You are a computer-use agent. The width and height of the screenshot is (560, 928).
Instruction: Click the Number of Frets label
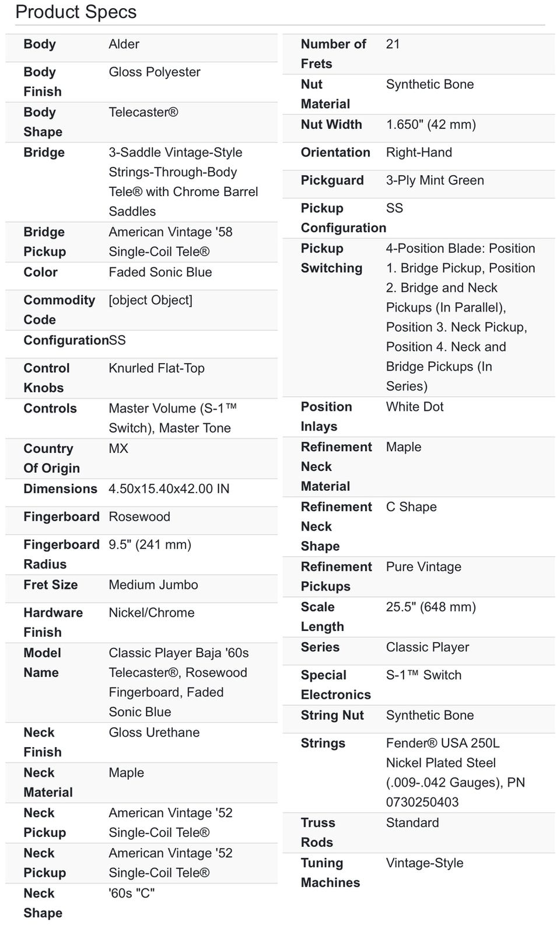pos(333,54)
